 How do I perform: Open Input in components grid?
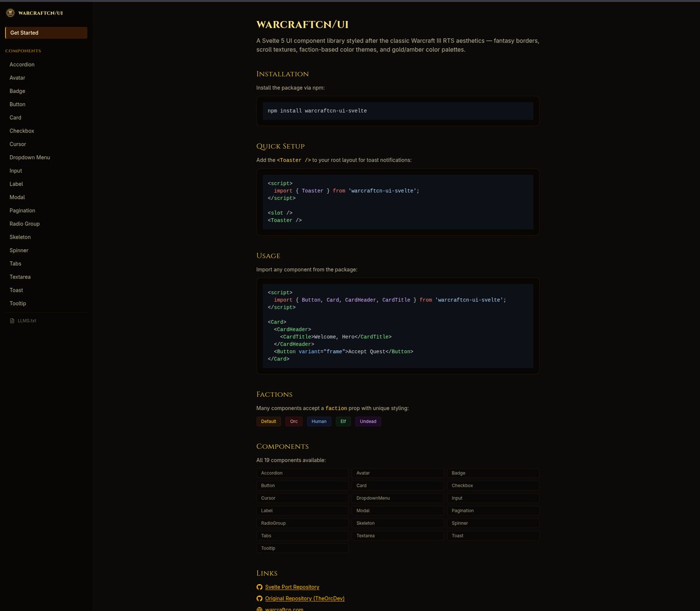click(494, 498)
